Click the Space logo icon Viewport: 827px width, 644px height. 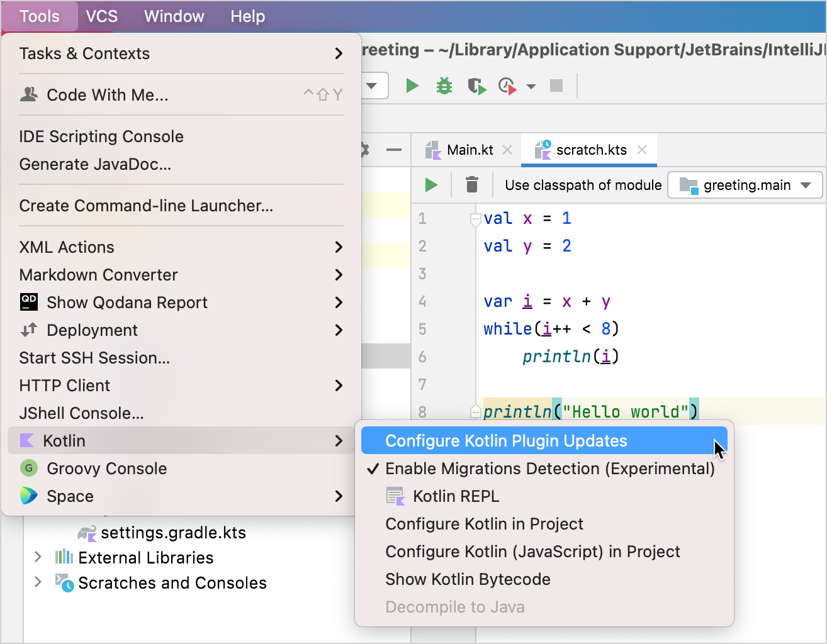[x=29, y=496]
